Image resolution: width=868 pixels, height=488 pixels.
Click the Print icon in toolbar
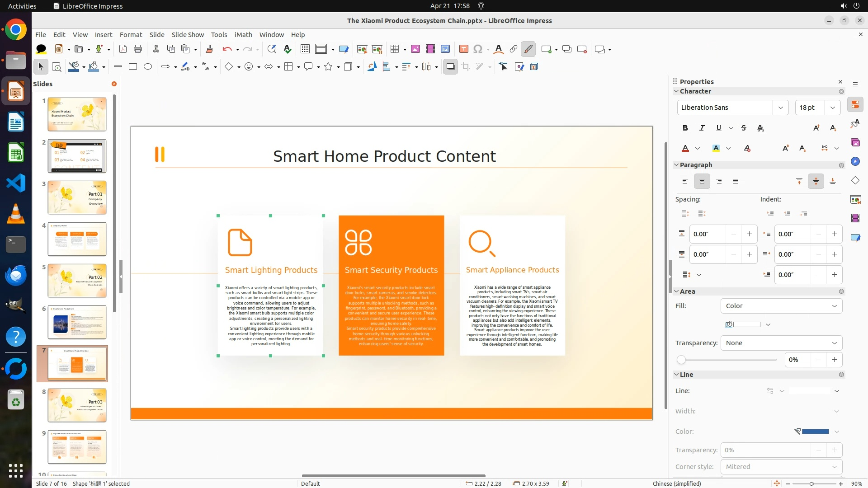click(138, 49)
